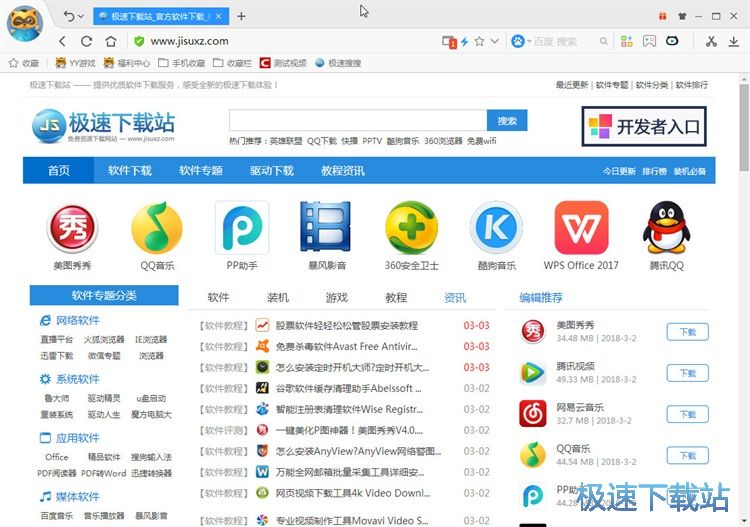The width and height of the screenshot is (750, 527).
Task: Click 下载 button for 网易云音乐
Action: pyautogui.click(x=687, y=414)
